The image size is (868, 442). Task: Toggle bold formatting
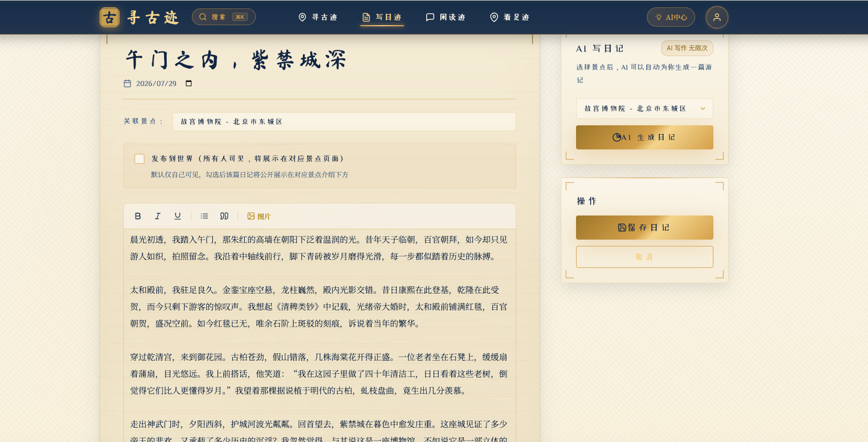[x=138, y=216]
